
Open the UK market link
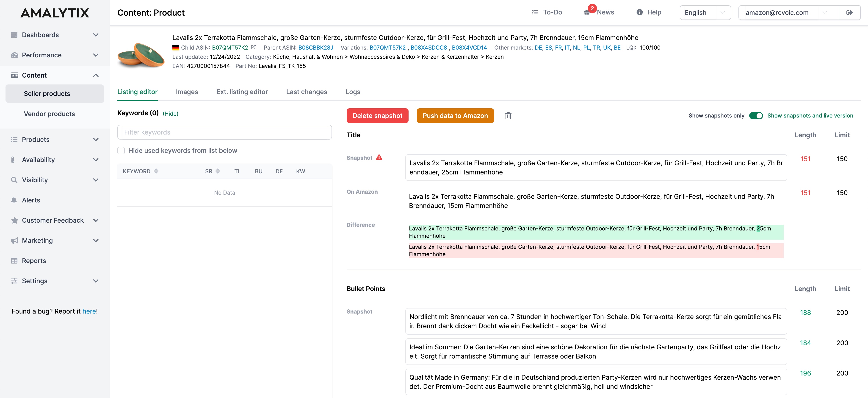[x=606, y=48]
